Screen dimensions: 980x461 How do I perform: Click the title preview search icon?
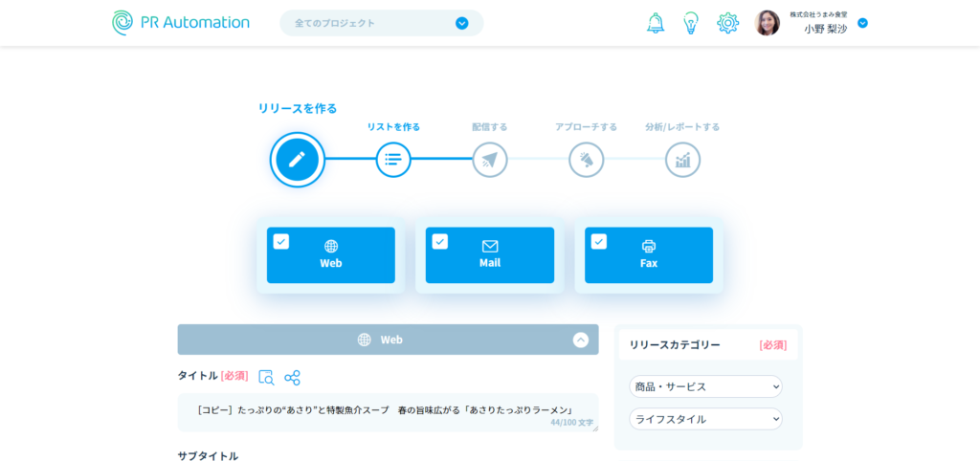click(266, 377)
